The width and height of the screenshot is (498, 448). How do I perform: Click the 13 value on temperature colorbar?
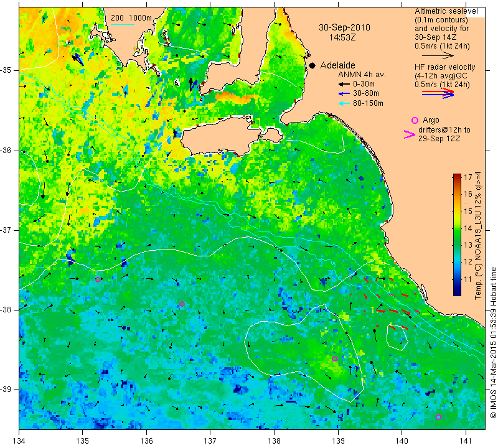pyautogui.click(x=468, y=245)
